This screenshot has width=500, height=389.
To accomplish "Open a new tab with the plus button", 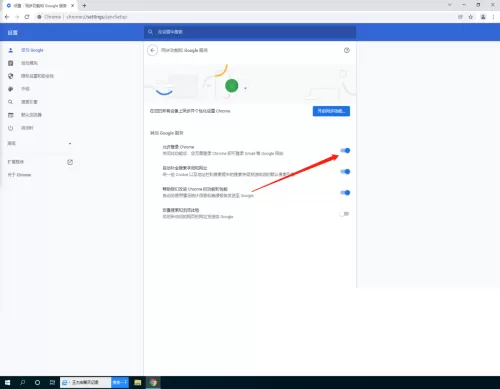I will point(84,5).
